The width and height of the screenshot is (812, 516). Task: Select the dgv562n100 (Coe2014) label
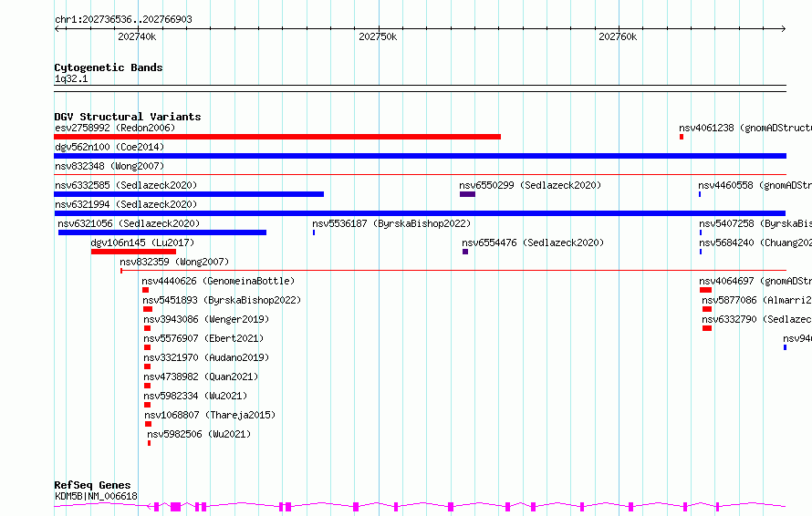[109, 147]
